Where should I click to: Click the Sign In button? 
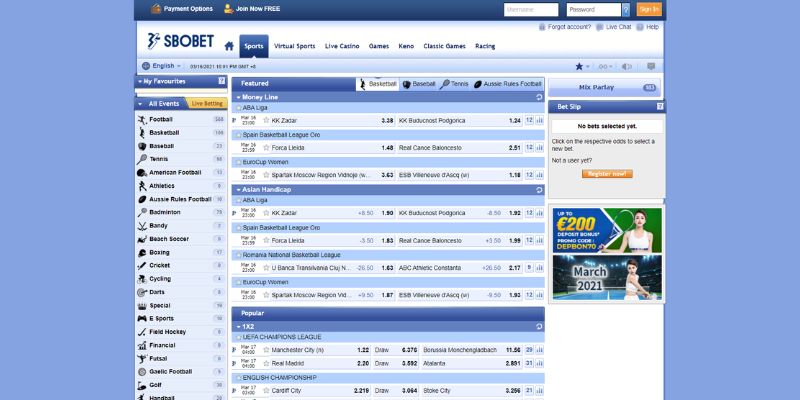click(649, 9)
